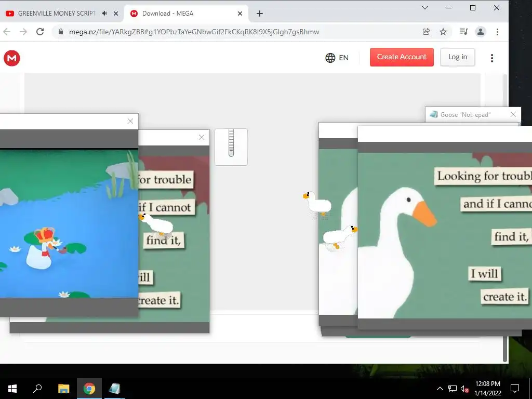
Task: Open clock showing 12:08 PM
Action: coord(487,389)
